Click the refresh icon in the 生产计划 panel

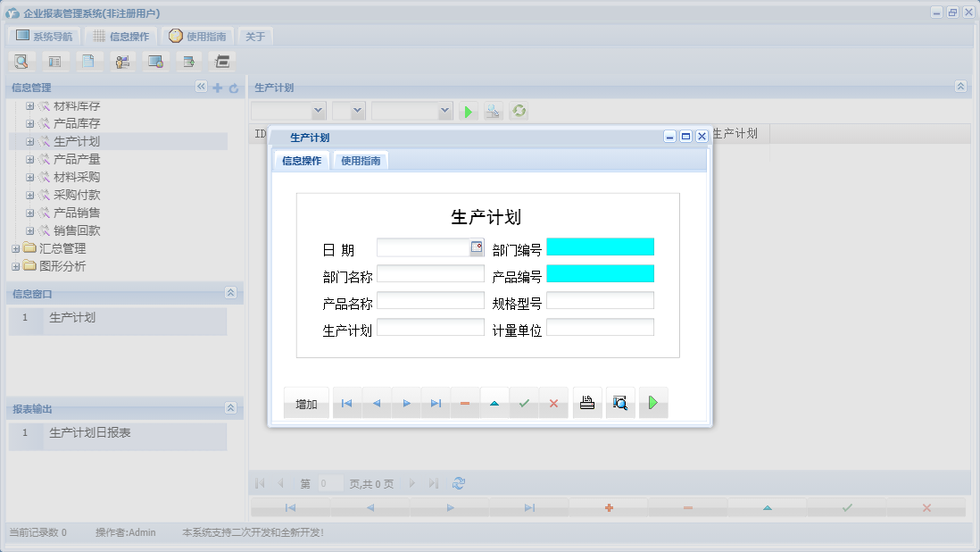[519, 112]
